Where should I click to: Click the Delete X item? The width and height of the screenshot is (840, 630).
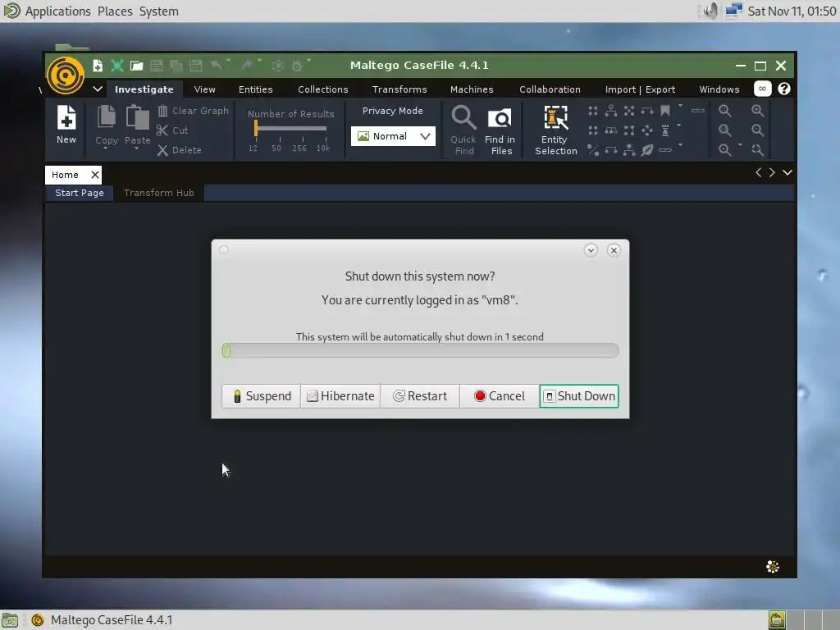pos(180,150)
